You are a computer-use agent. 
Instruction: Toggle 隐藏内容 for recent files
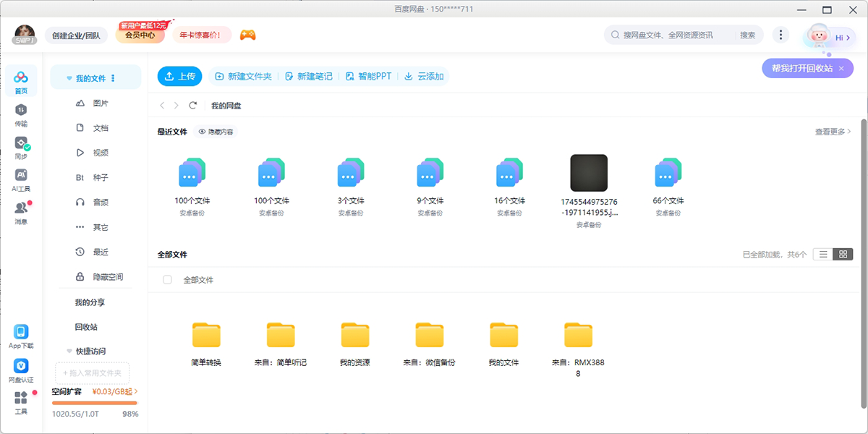[216, 132]
